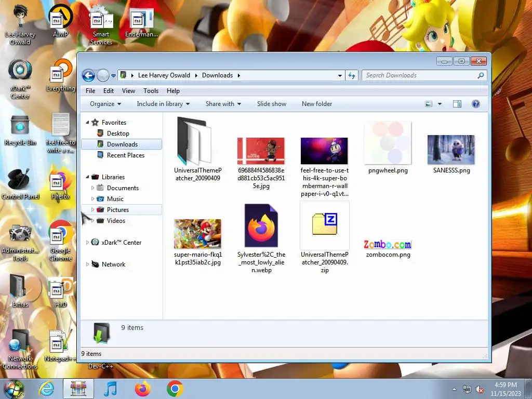
Task: Open the Edit menu
Action: 109,91
